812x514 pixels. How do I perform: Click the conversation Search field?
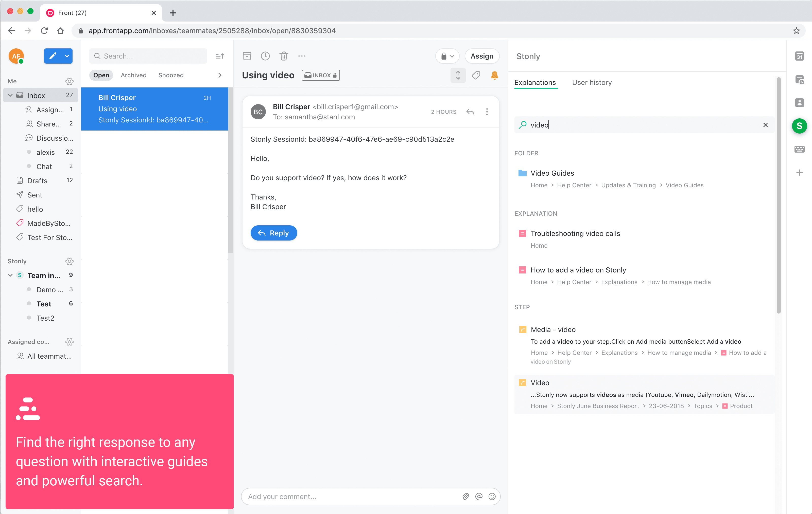(148, 56)
